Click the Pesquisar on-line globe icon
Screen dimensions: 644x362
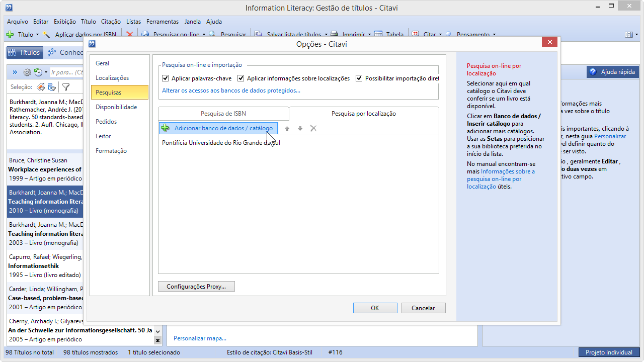145,35
